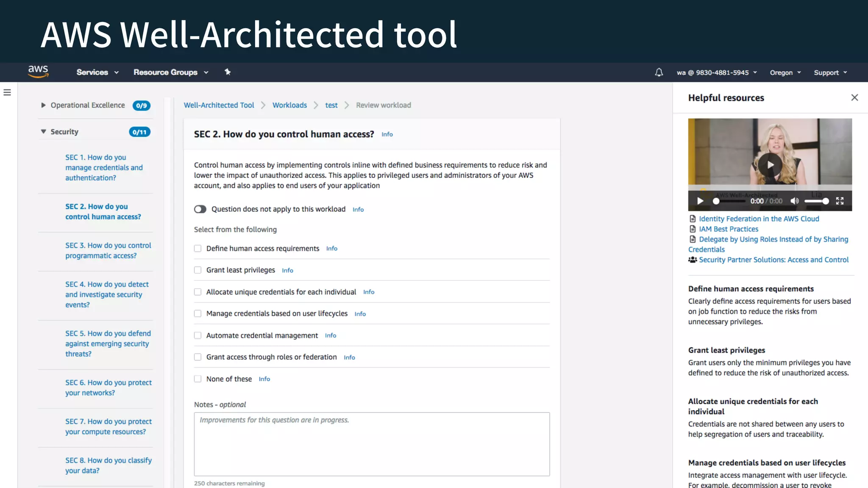Click the small play button in video controls
The height and width of the screenshot is (488, 868).
pyautogui.click(x=700, y=201)
